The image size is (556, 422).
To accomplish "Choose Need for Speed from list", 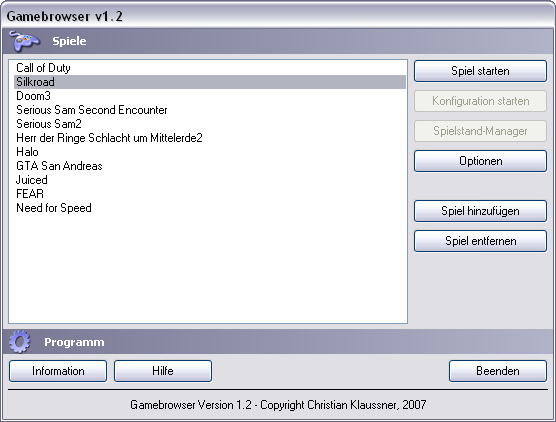I will pos(210,208).
